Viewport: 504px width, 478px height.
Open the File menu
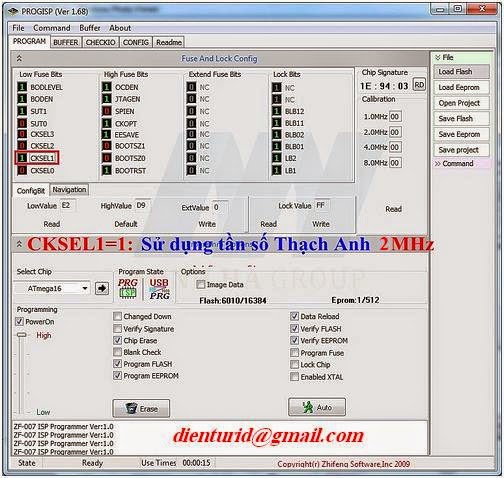(x=18, y=28)
